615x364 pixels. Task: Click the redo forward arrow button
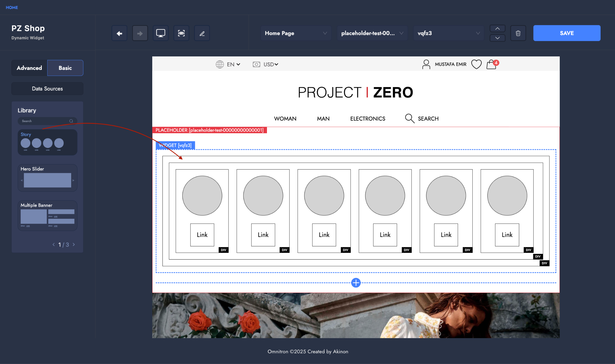(140, 33)
